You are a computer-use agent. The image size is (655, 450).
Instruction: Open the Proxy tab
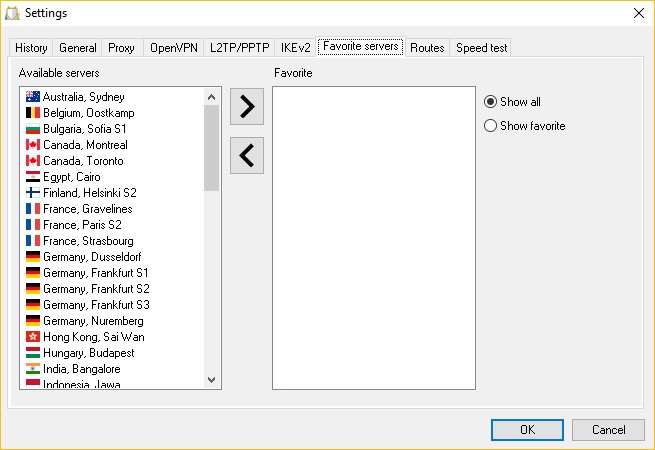tap(121, 48)
